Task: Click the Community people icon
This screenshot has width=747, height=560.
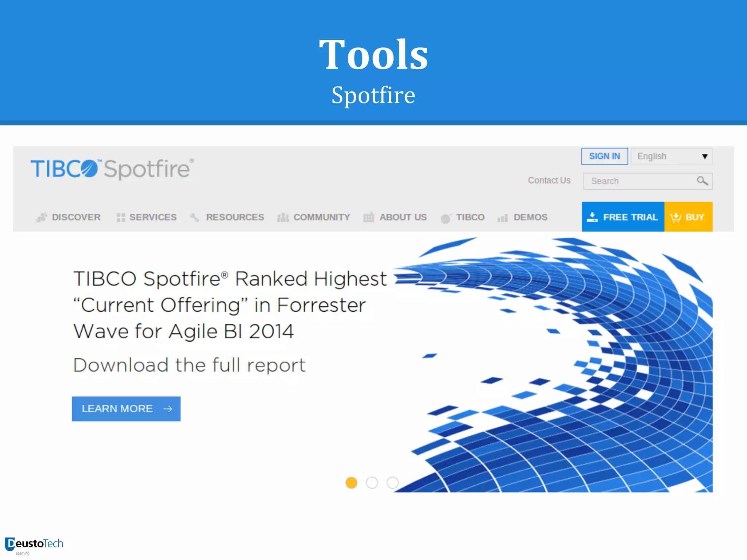Action: pos(283,217)
